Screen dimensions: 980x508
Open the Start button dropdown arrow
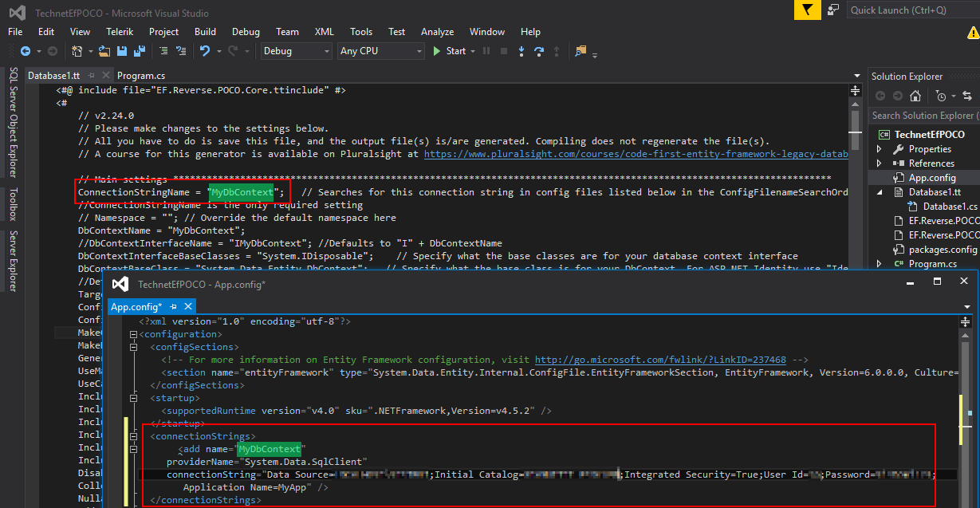pos(473,51)
